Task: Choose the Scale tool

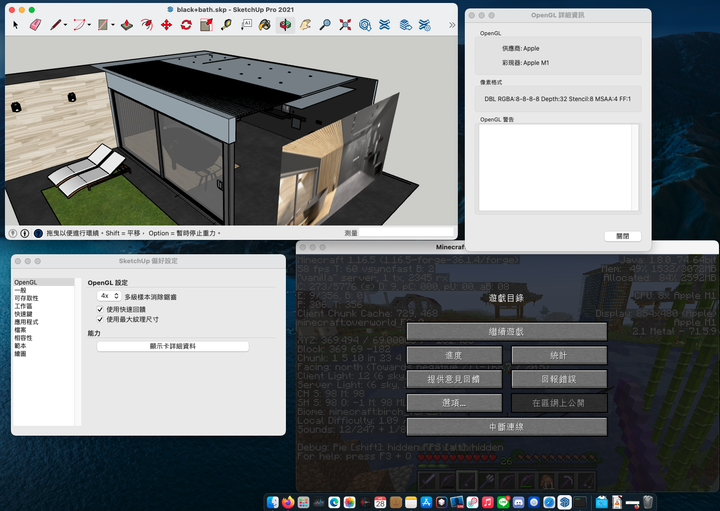Action: [206, 25]
